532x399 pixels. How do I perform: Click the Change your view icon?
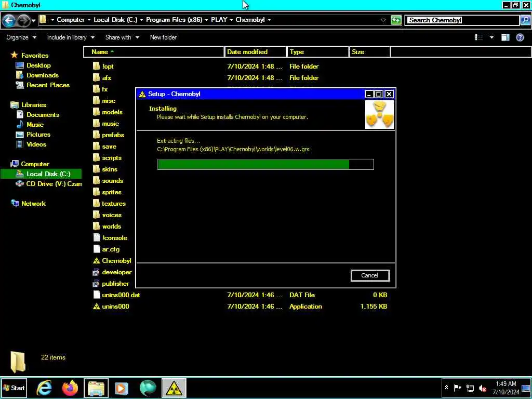(478, 37)
